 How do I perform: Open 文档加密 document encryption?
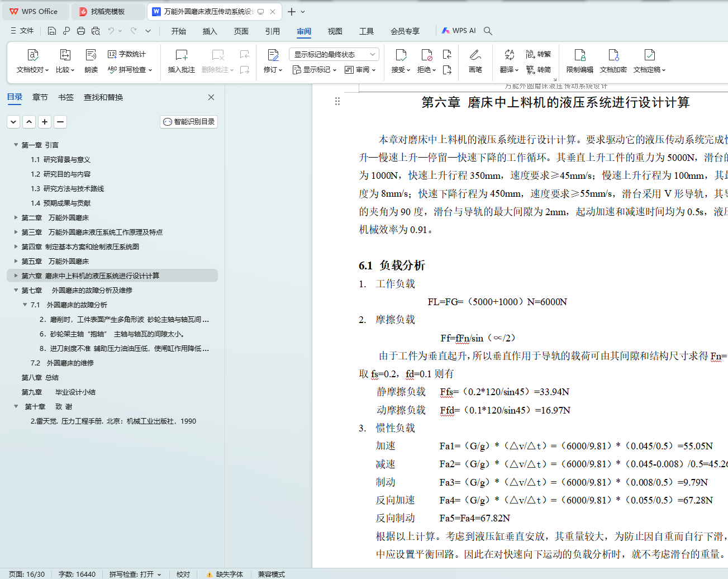coord(613,61)
